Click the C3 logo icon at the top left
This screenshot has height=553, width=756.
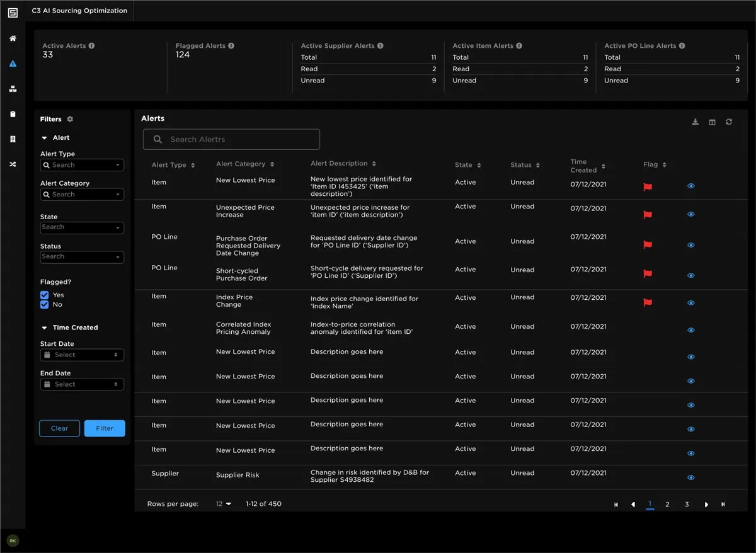(13, 12)
